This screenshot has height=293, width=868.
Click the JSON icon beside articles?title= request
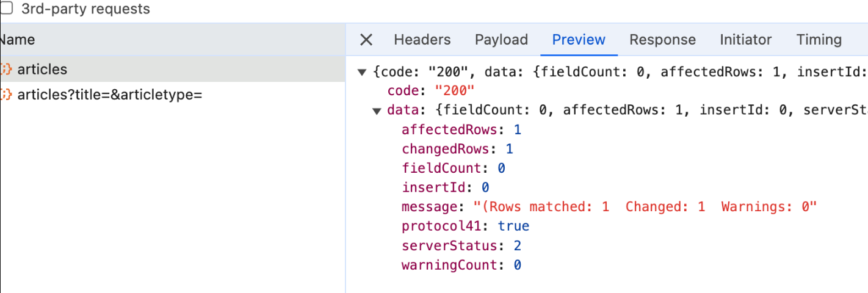(x=6, y=95)
